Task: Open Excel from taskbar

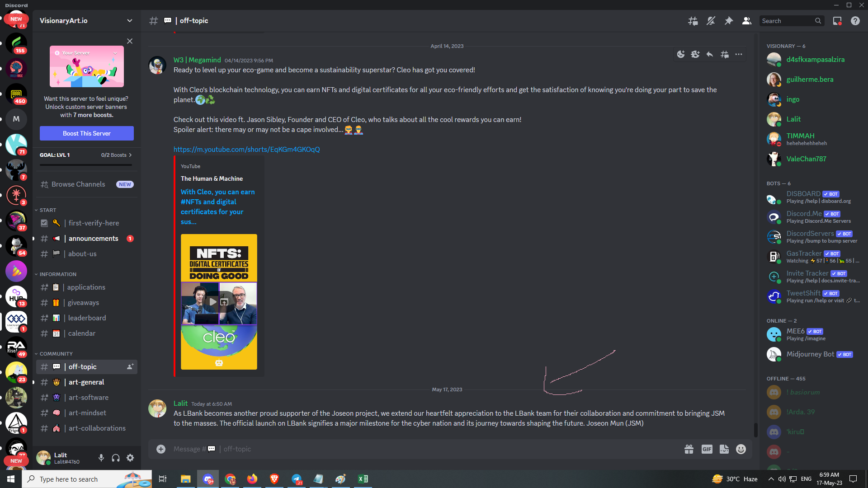Action: point(363,479)
